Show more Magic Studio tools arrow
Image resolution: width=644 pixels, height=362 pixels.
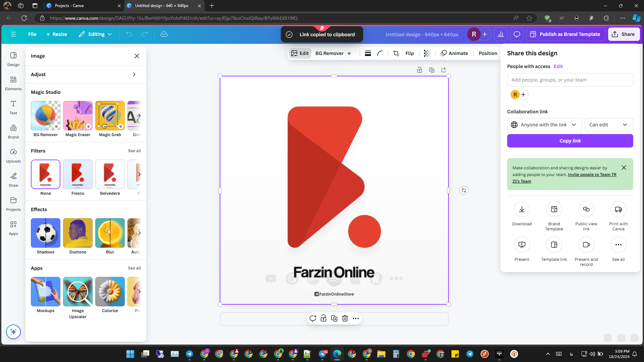click(x=139, y=116)
